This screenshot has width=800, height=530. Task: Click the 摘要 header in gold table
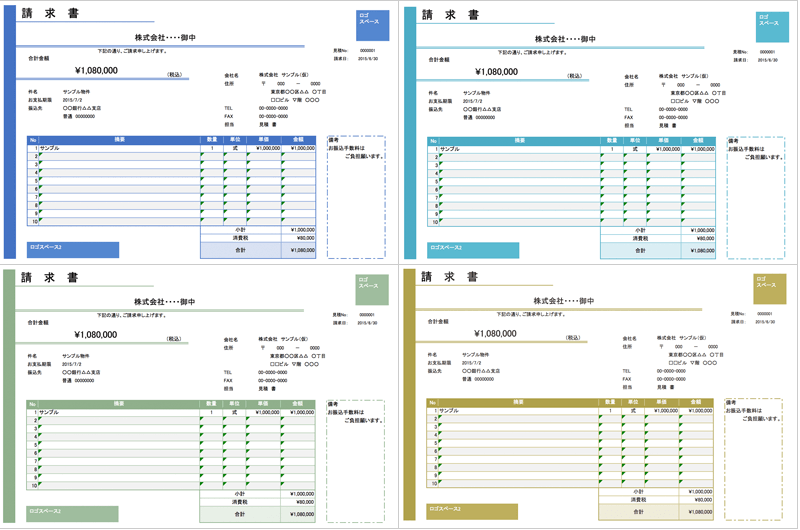(x=518, y=402)
